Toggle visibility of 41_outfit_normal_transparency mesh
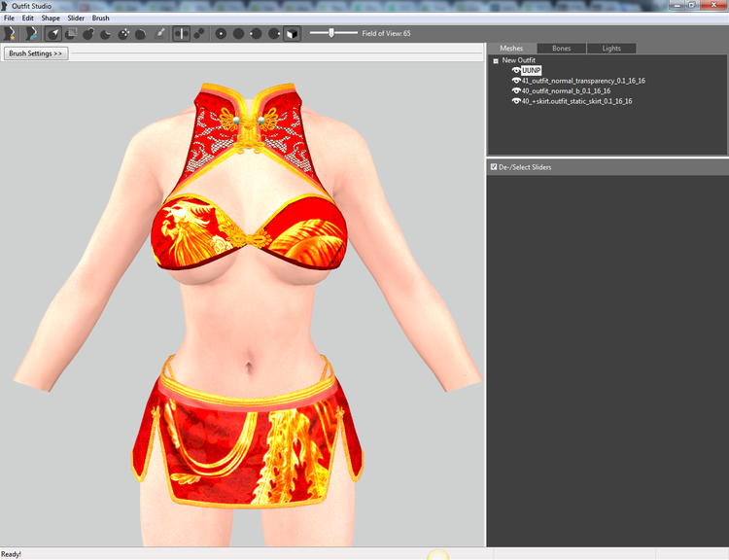The image size is (729, 560). (516, 81)
